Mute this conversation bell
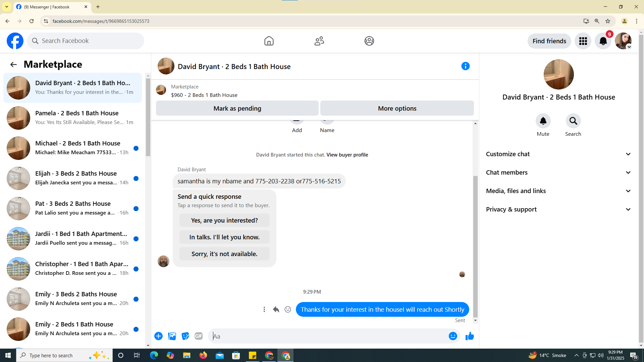 [x=543, y=121]
